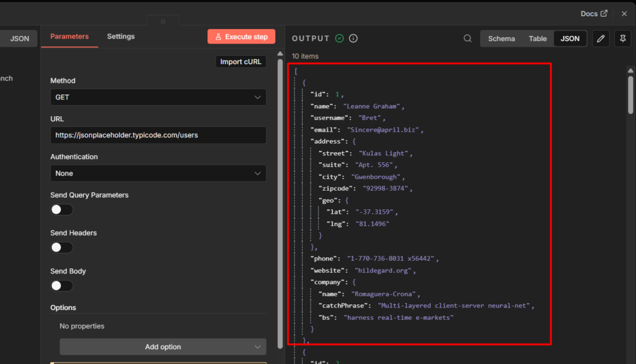
Task: Select the input panel JSON tab
Action: tap(19, 39)
